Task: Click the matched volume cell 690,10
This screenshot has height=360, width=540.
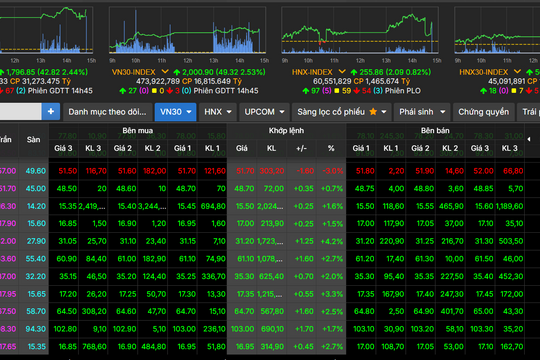Action: click(272, 329)
